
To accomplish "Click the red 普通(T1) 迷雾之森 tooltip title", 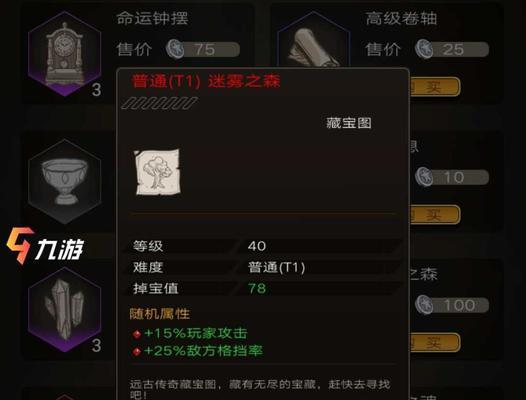I will click(206, 81).
